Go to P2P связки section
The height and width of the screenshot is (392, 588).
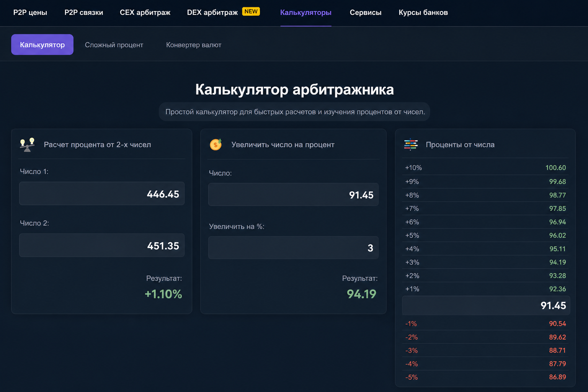[84, 12]
